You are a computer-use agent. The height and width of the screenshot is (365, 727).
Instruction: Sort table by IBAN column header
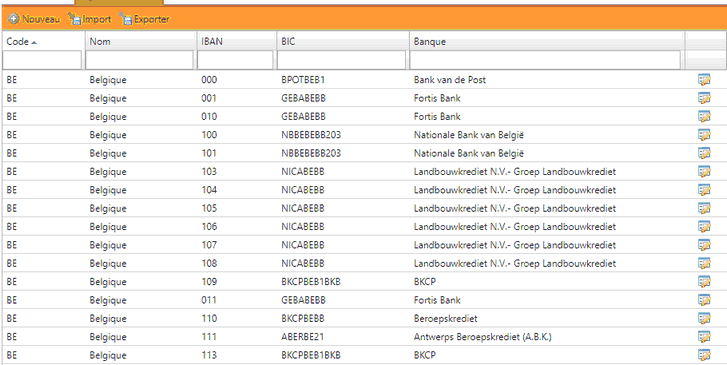click(236, 41)
